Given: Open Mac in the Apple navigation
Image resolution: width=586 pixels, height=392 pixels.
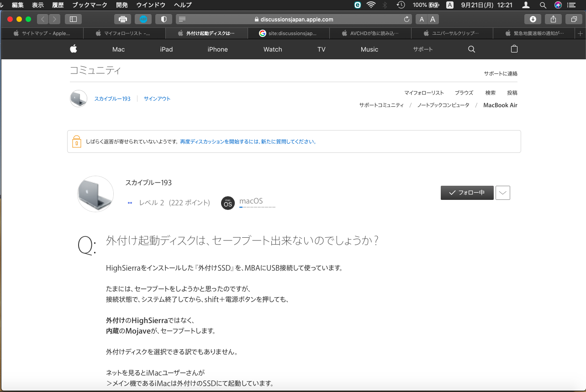Looking at the screenshot, I should pos(118,49).
